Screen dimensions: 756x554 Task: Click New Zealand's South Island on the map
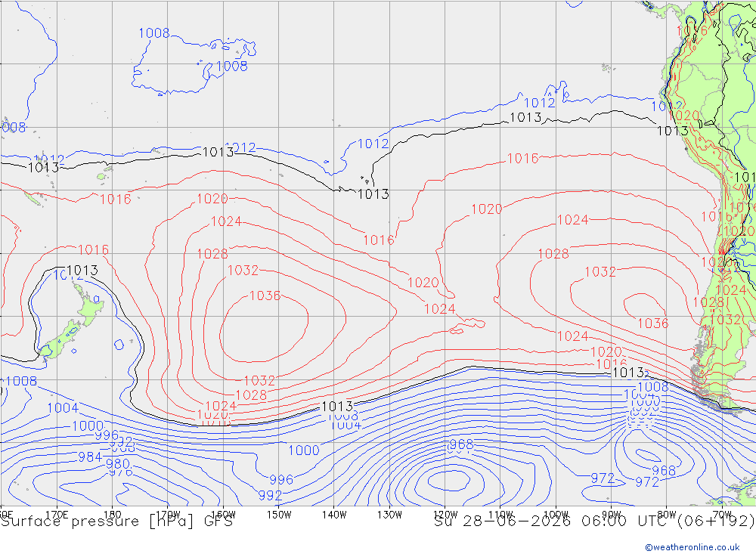tap(59, 339)
